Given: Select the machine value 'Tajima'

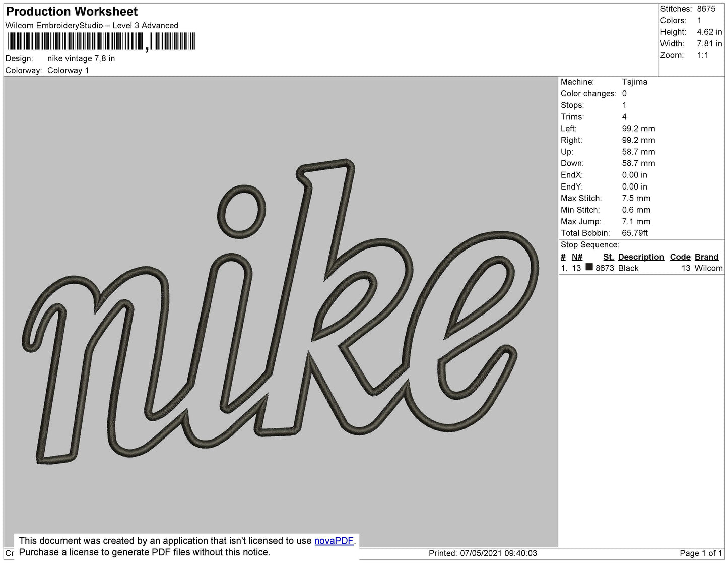Looking at the screenshot, I should (x=635, y=82).
